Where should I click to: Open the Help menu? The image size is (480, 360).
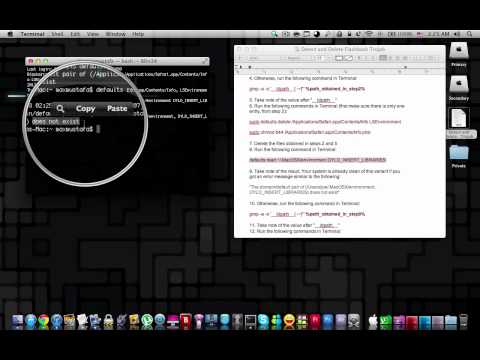(x=138, y=34)
